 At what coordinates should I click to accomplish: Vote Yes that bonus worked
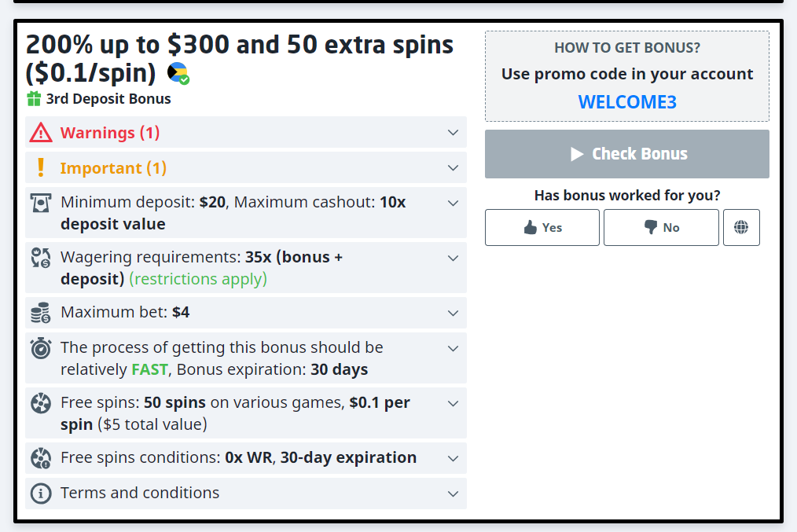[542, 228]
